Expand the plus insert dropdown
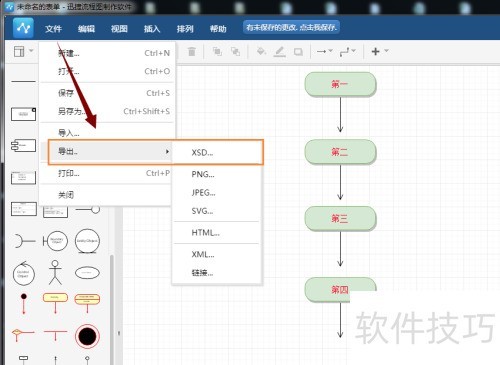Viewport: 500px width, 365px height. [380, 51]
